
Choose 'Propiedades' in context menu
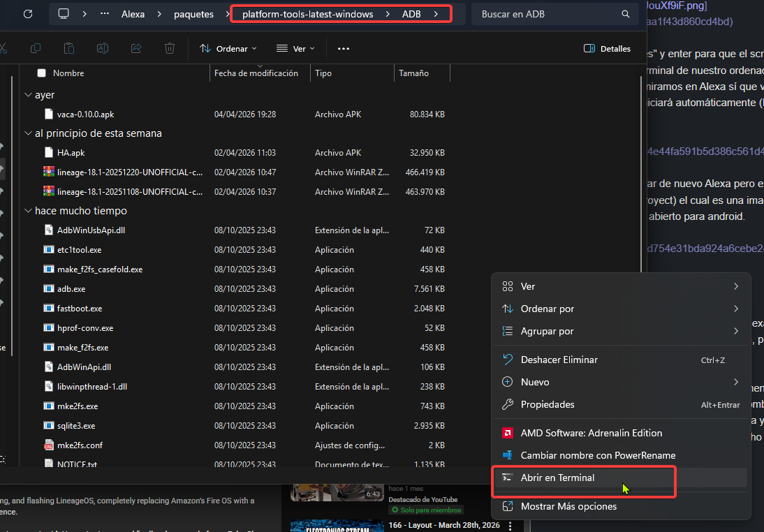[x=548, y=404]
